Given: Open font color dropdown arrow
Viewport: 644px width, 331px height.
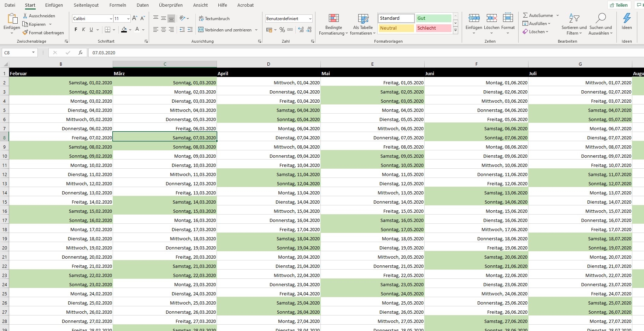Looking at the screenshot, I should pyautogui.click(x=143, y=30).
